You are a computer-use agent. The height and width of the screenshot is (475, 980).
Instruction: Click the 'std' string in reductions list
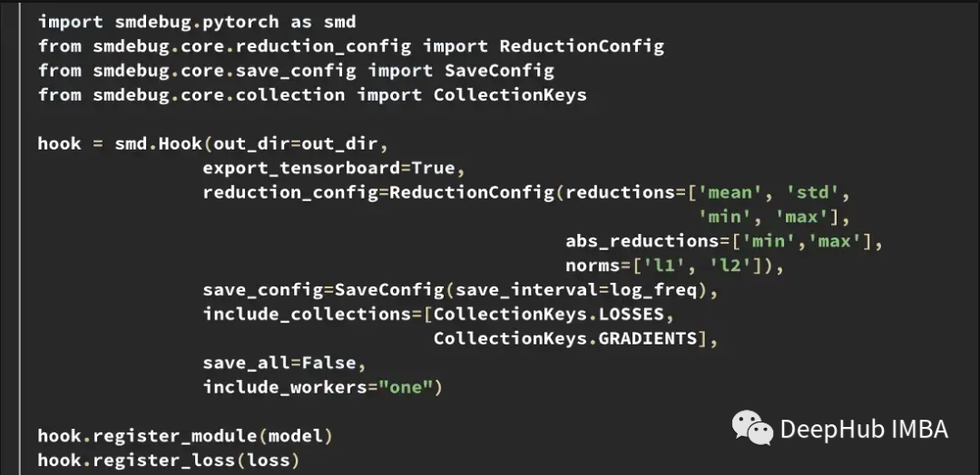click(x=808, y=192)
